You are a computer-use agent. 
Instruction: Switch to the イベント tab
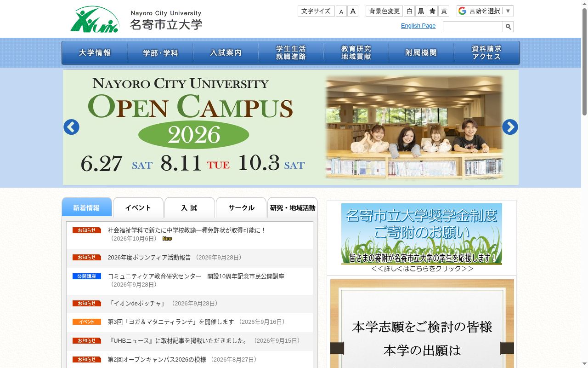(x=138, y=207)
